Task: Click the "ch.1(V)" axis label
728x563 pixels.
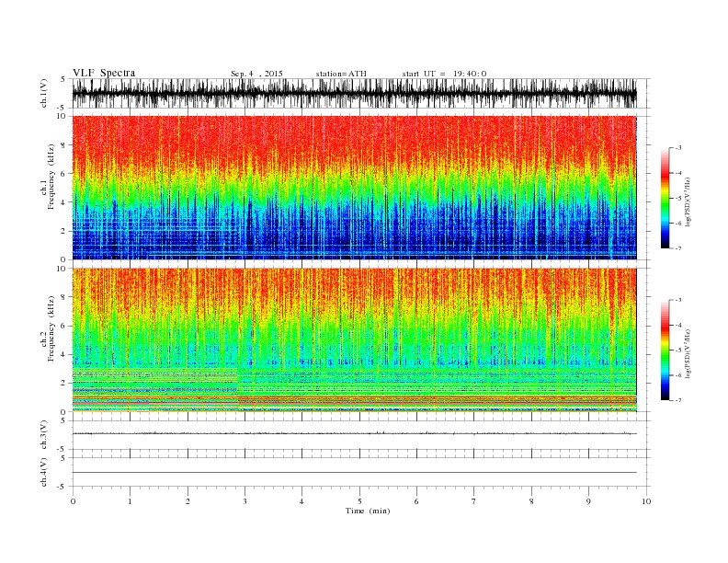Action: [x=44, y=94]
